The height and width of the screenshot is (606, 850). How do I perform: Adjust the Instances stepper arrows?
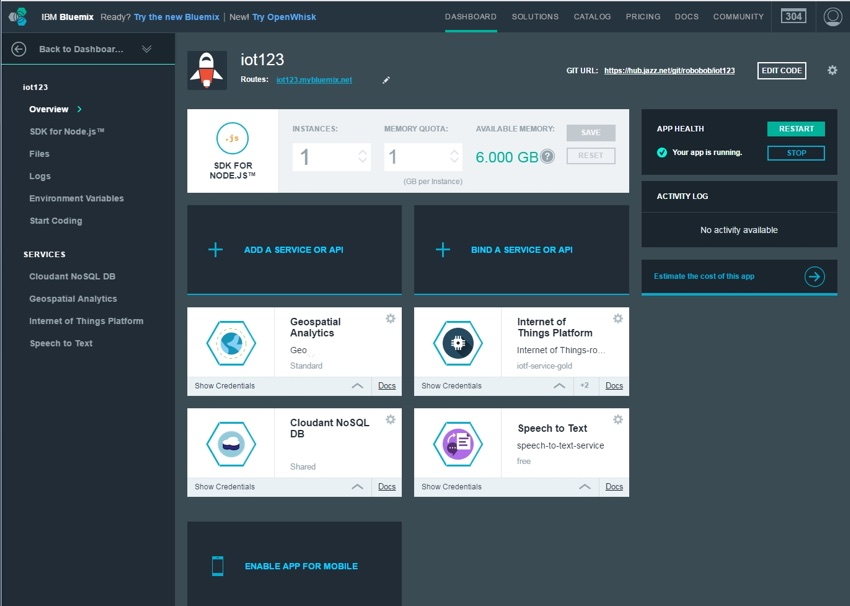[363, 157]
